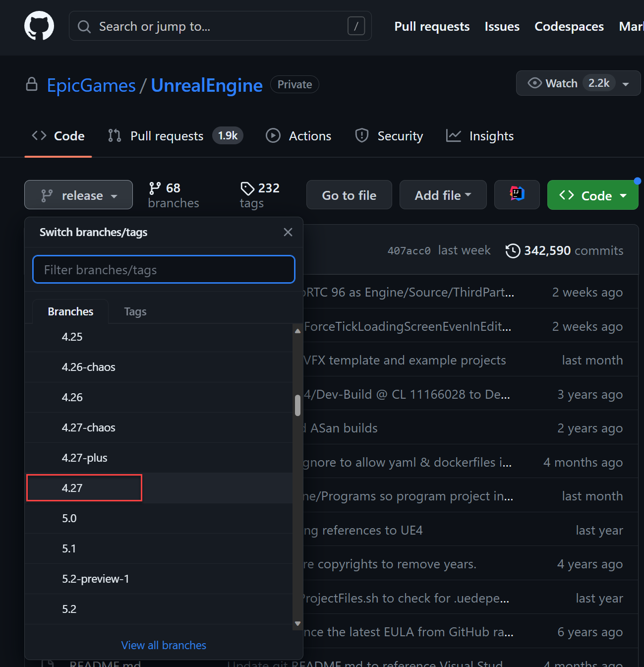Screen dimensions: 644x667
Task: Click the 2.2k watchers count
Action: (x=599, y=83)
